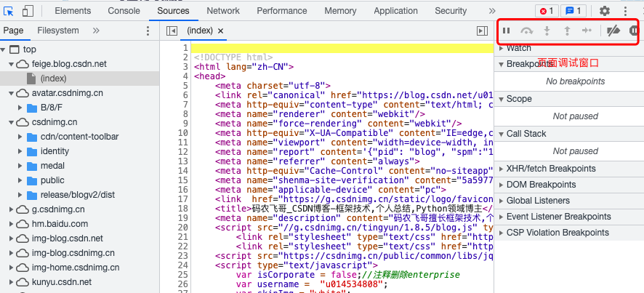This screenshot has height=293, width=644.
Task: Collapse the top frame tree node
Action: pyautogui.click(x=3, y=49)
